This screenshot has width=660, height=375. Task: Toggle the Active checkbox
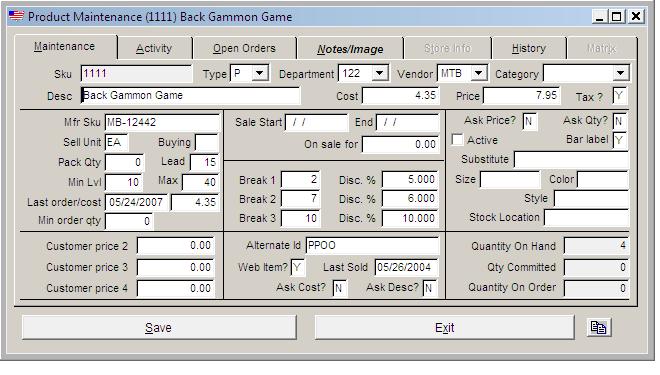pyautogui.click(x=457, y=139)
